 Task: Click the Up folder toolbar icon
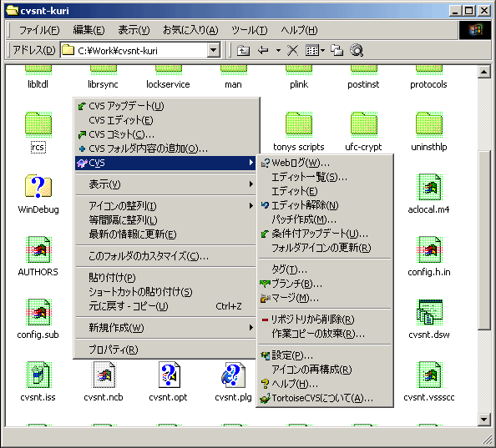243,50
